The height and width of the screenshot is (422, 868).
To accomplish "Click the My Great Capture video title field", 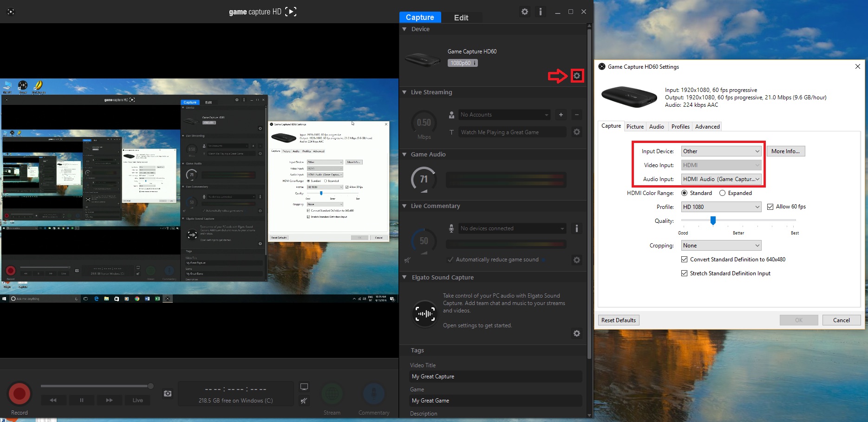I will (495, 376).
